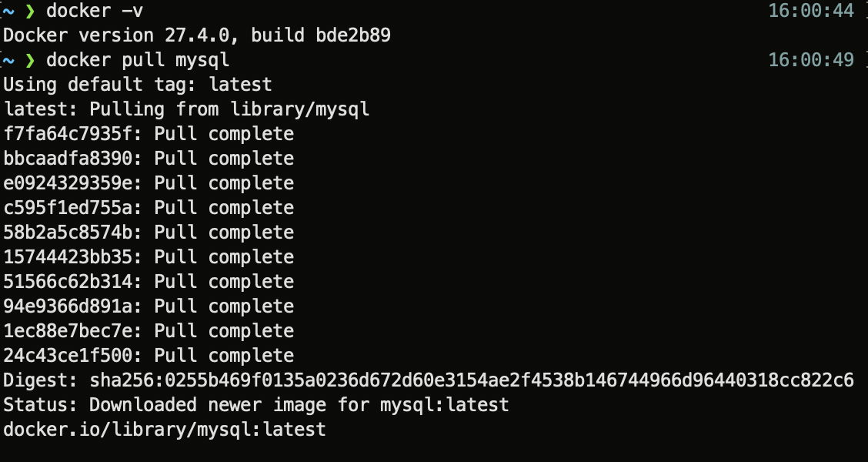868x462 pixels.
Task: Click the layer ID 24c43ce1f500
Action: click(x=68, y=355)
